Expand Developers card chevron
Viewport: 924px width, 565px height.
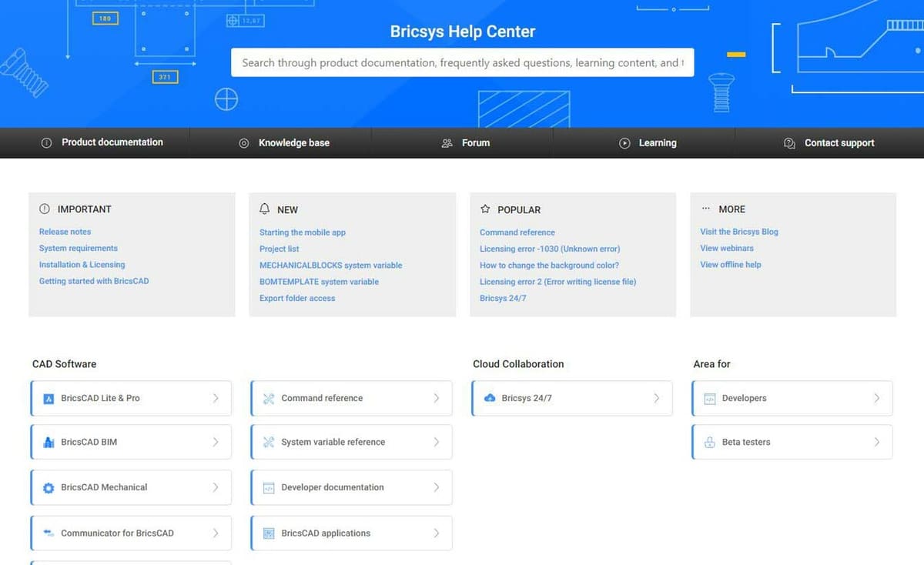(877, 399)
